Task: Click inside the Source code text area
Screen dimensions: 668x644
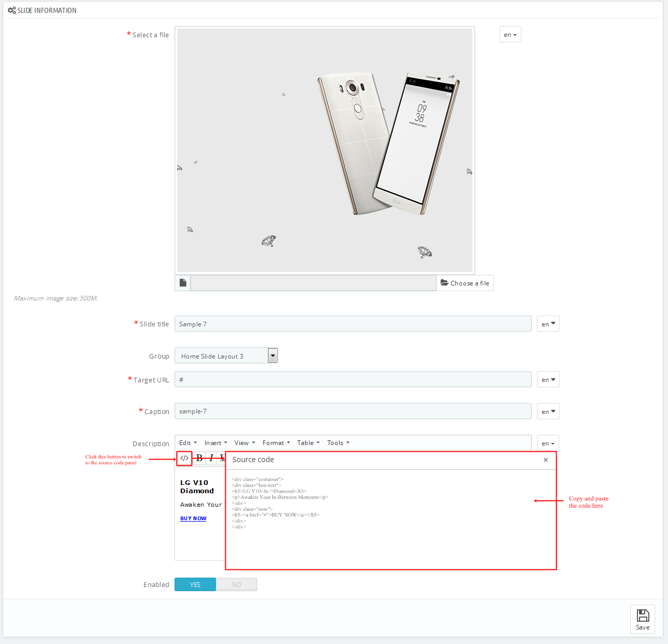Action: 391,519
